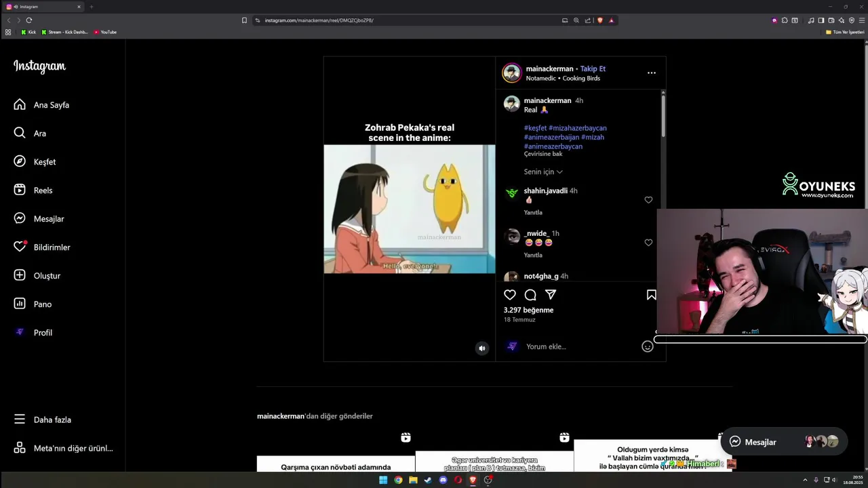The height and width of the screenshot is (488, 868).
Task: Open Reels from the sidebar
Action: pyautogui.click(x=33, y=190)
